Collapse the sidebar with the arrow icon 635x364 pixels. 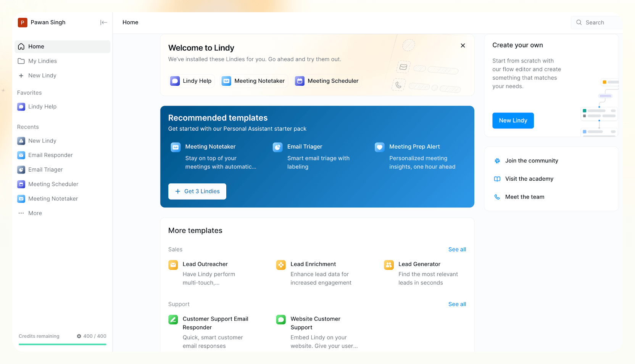coord(103,22)
